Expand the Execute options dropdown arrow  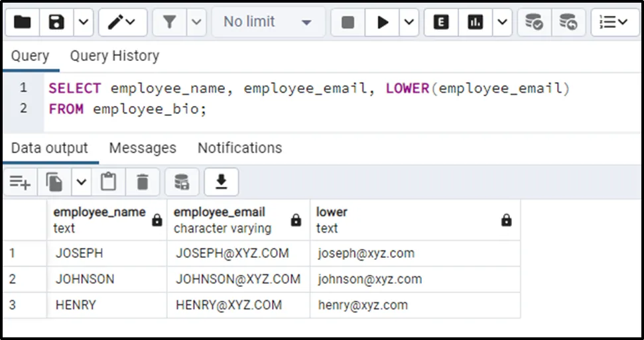coord(409,23)
